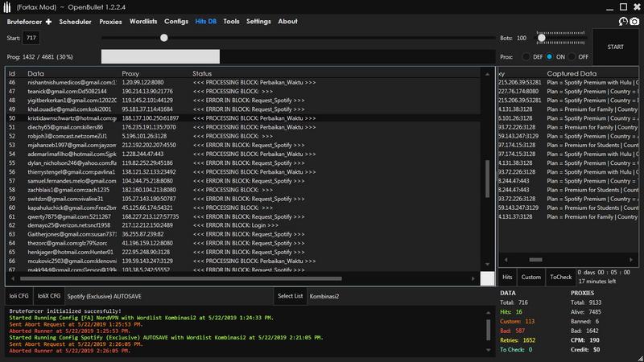Click the Captured Data panel's right scroll arrow
This screenshot has height=362, width=644.
[631, 260]
